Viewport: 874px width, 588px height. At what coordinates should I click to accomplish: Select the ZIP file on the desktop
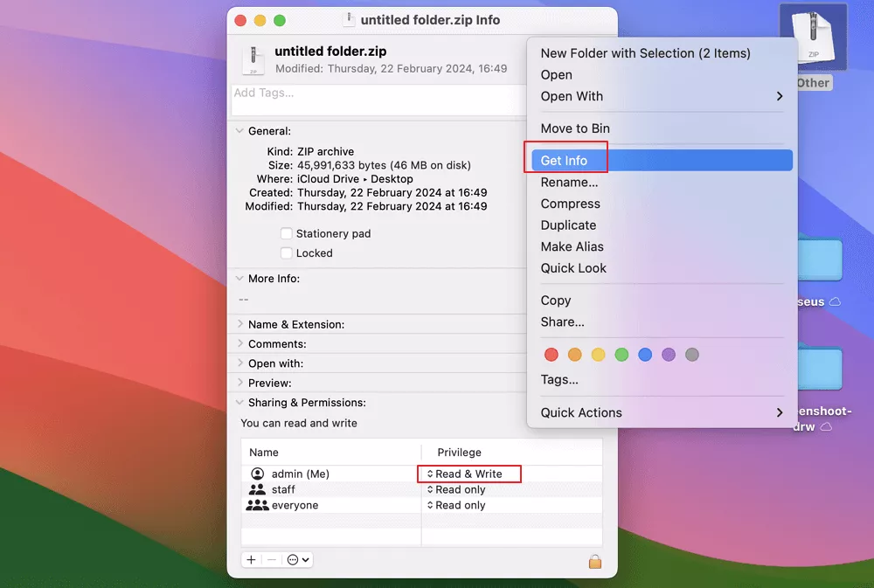click(x=813, y=38)
